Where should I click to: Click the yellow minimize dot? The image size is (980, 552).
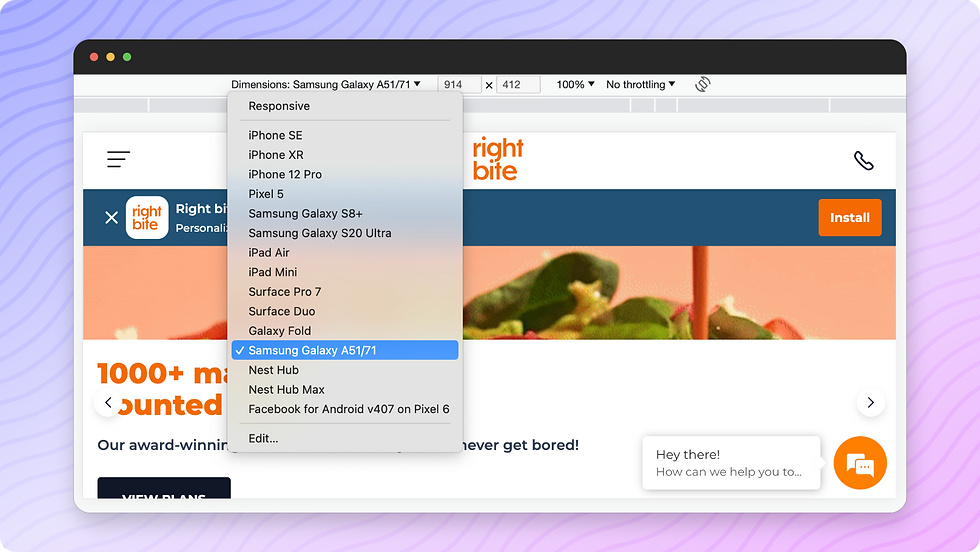point(111,57)
